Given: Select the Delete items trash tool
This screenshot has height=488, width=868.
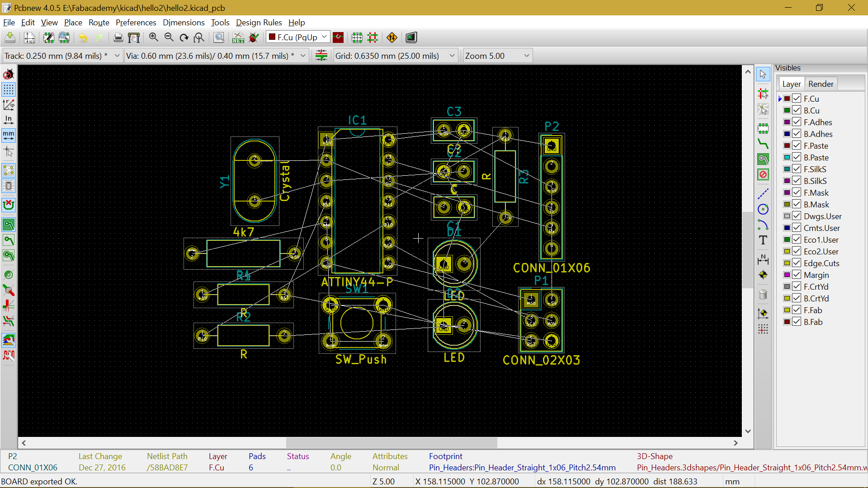Looking at the screenshot, I should (763, 294).
